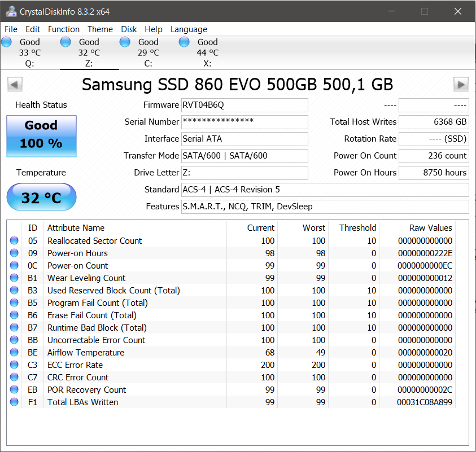Open the Function menu

64,29
